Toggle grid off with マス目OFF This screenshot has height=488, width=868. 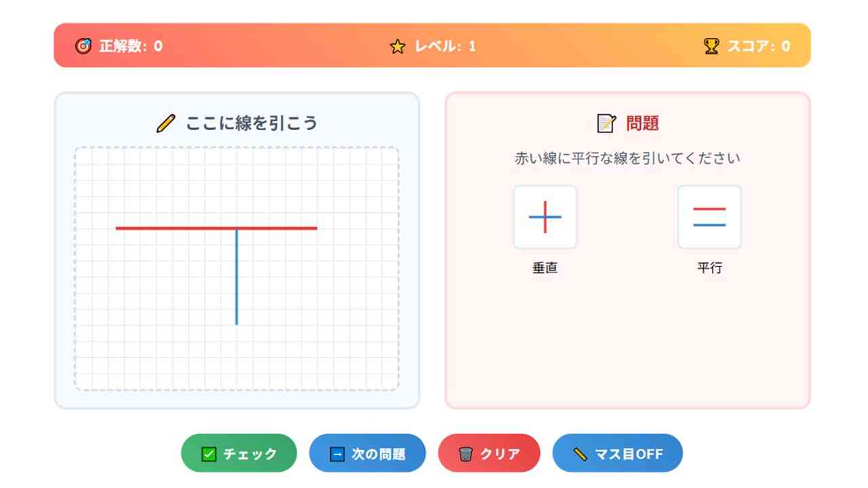tap(617, 453)
